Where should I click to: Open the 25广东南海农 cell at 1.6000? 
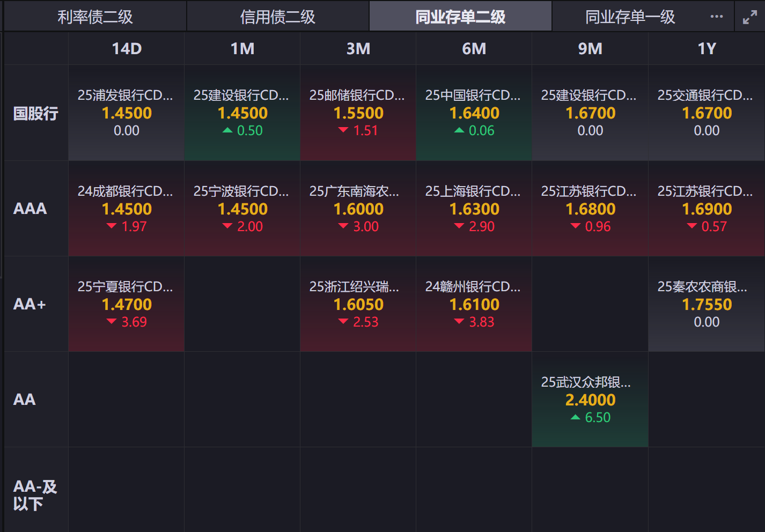tap(358, 209)
